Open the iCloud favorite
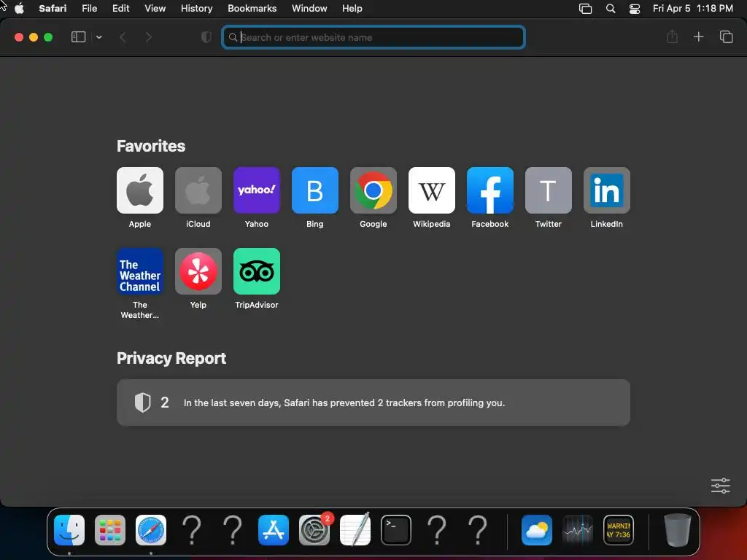This screenshot has width=747, height=560. tap(198, 190)
